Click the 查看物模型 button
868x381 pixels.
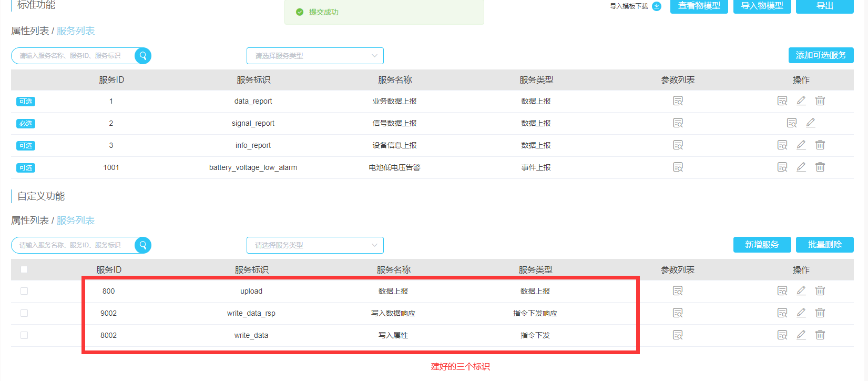(699, 6)
